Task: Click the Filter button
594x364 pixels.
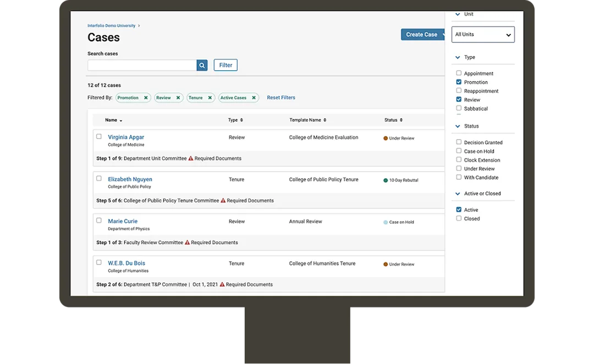Action: pos(226,65)
